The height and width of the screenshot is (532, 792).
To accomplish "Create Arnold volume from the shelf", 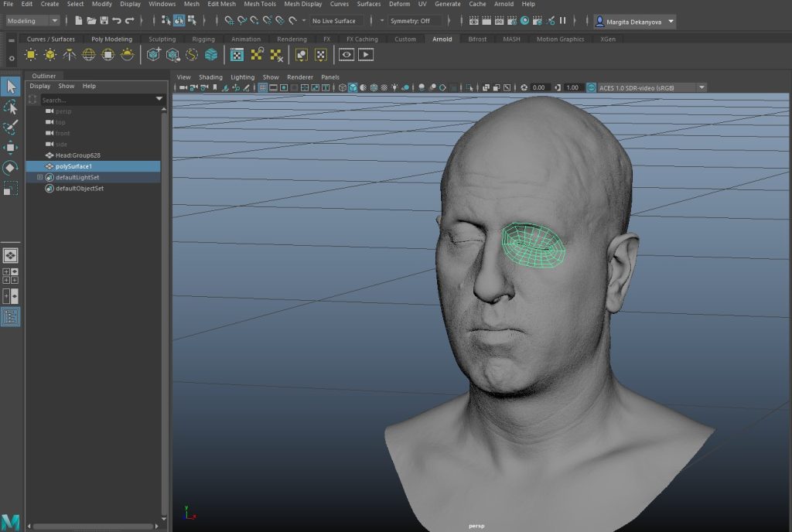I will click(x=211, y=54).
